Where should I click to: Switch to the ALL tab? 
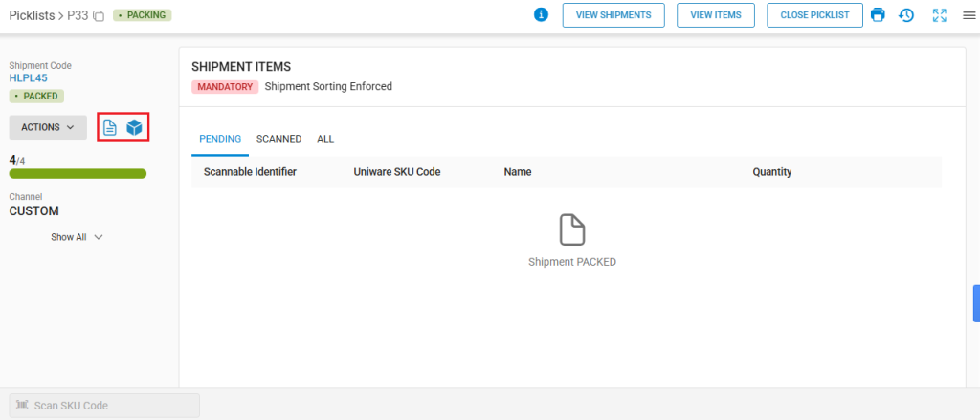[x=325, y=139]
